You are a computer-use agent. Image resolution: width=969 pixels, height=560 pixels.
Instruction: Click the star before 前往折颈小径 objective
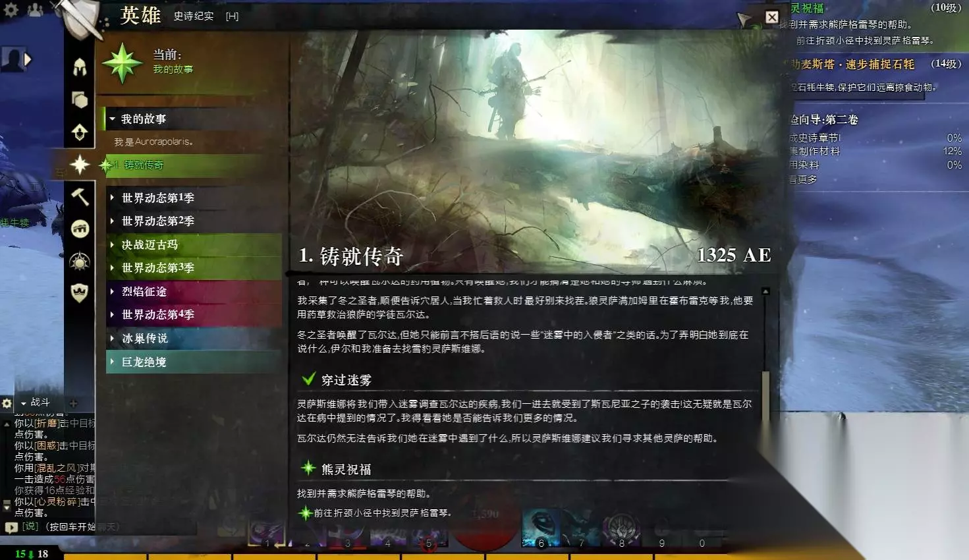[304, 513]
